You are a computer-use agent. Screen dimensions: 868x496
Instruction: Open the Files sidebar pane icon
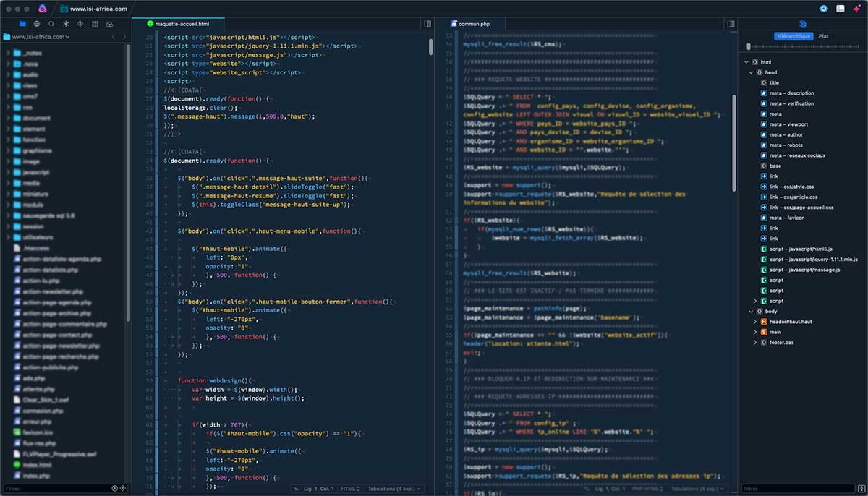click(x=22, y=24)
